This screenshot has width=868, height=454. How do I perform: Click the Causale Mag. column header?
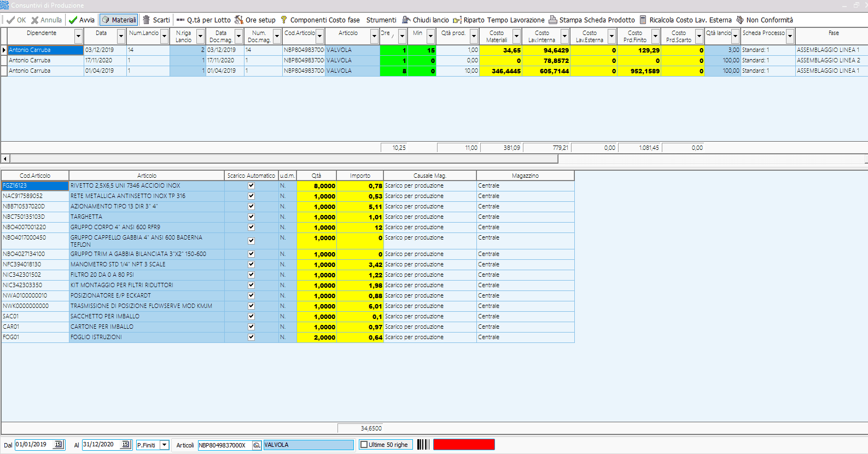(430, 176)
